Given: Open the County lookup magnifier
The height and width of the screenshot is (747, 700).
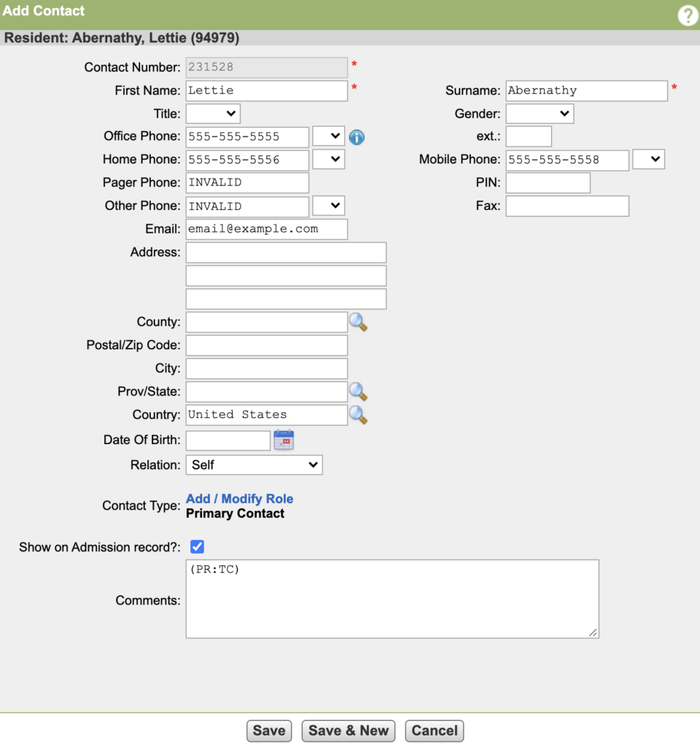Looking at the screenshot, I should coord(357,322).
